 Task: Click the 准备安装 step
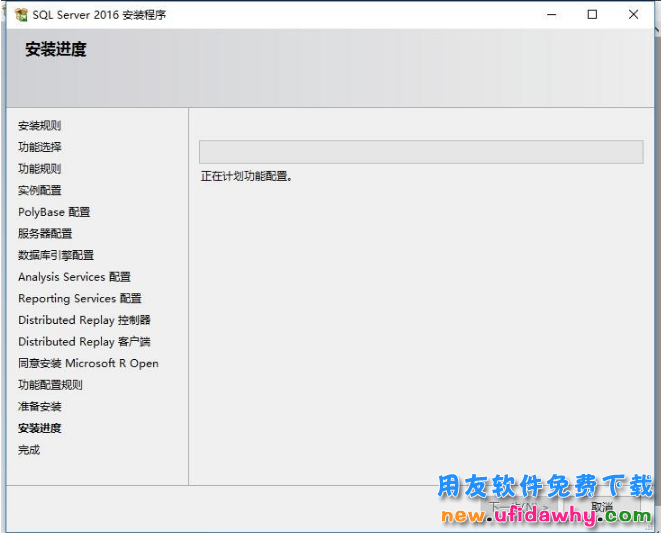pyautogui.click(x=39, y=407)
